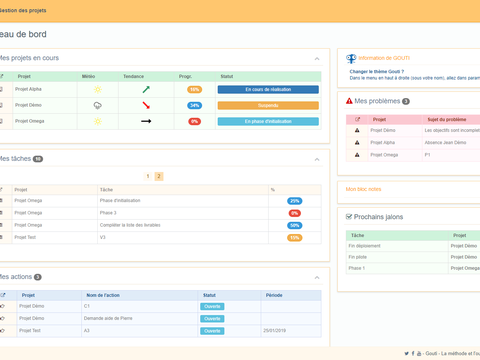Select the V3 task of Projet Test

point(103,237)
